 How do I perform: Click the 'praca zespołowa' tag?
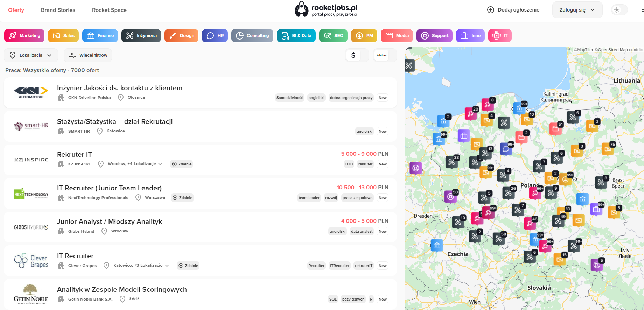pos(358,198)
